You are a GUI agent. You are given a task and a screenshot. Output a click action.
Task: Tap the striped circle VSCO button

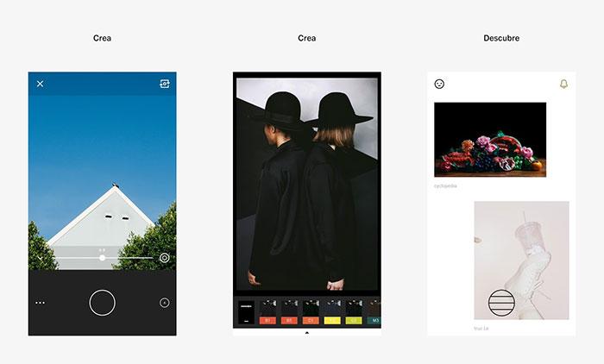coord(501,303)
